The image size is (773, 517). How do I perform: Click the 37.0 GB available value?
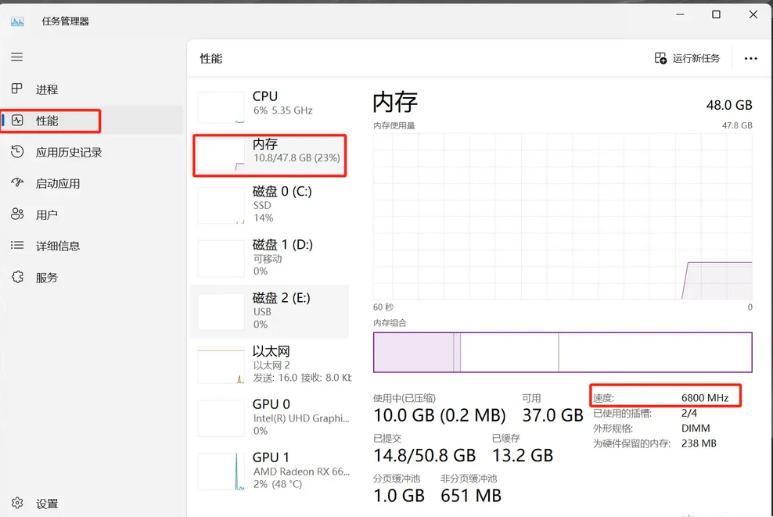[553, 415]
